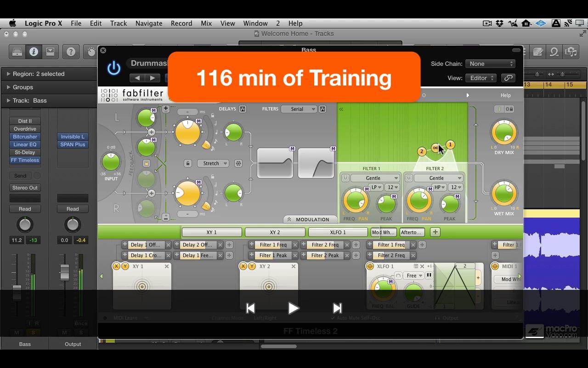The width and height of the screenshot is (588, 368).
Task: Click the XY 1 X-axis drag icon
Action: (x=117, y=266)
